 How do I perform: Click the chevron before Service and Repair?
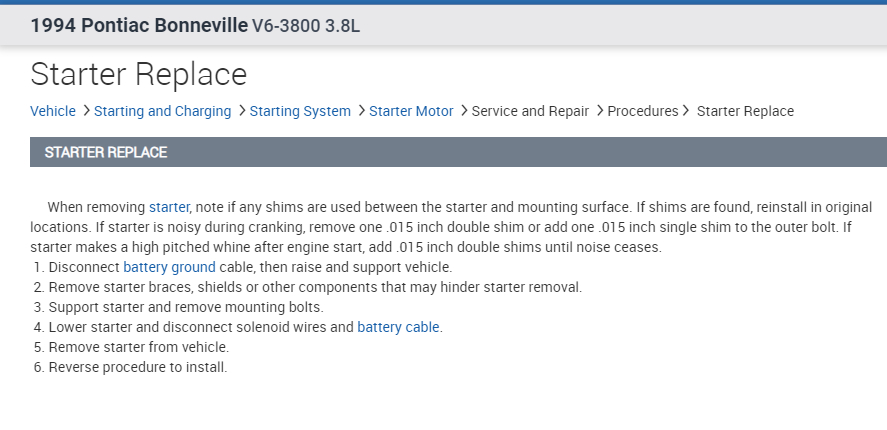[464, 111]
